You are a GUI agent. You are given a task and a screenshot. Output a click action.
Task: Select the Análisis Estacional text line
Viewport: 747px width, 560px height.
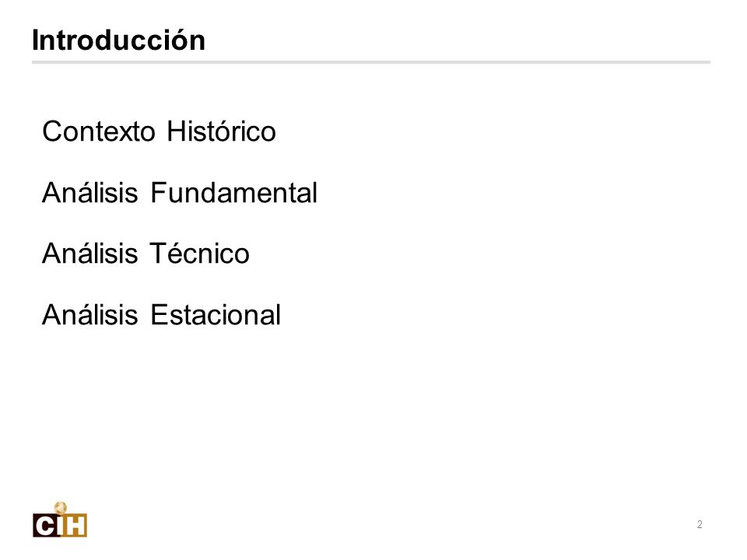click(162, 313)
